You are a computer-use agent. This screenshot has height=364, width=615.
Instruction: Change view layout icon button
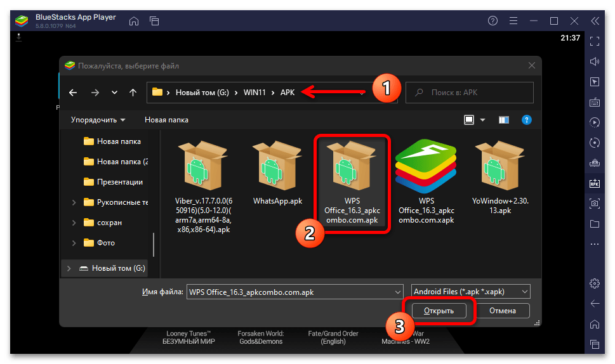[468, 120]
